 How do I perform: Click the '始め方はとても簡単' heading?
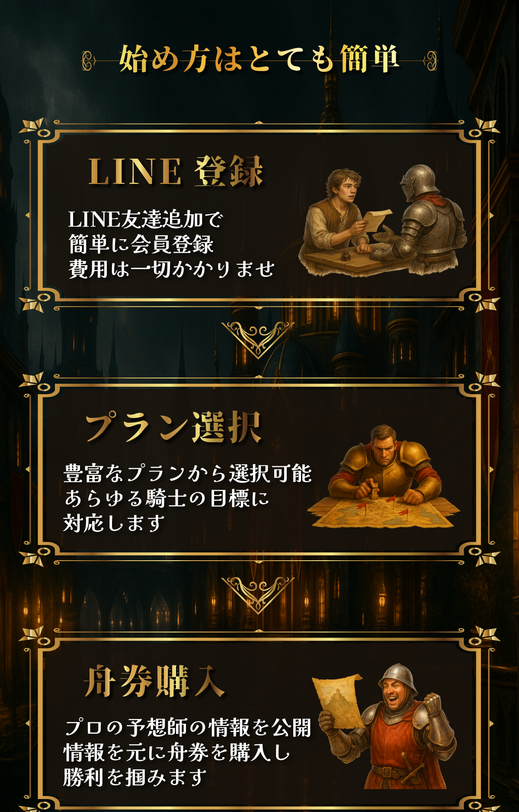point(258,58)
